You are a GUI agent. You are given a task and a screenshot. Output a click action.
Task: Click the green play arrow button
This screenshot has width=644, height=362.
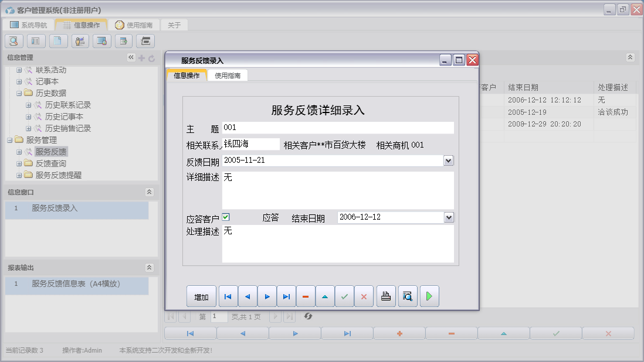[x=429, y=297]
